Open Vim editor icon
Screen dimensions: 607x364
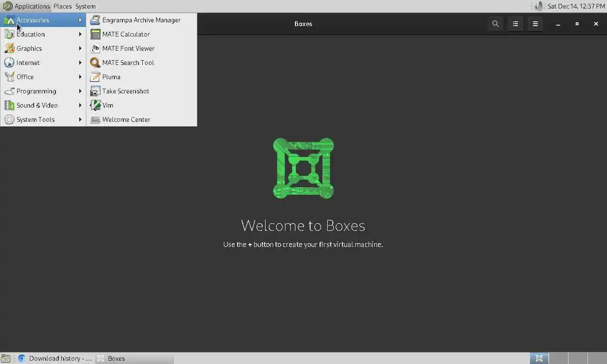tap(95, 105)
